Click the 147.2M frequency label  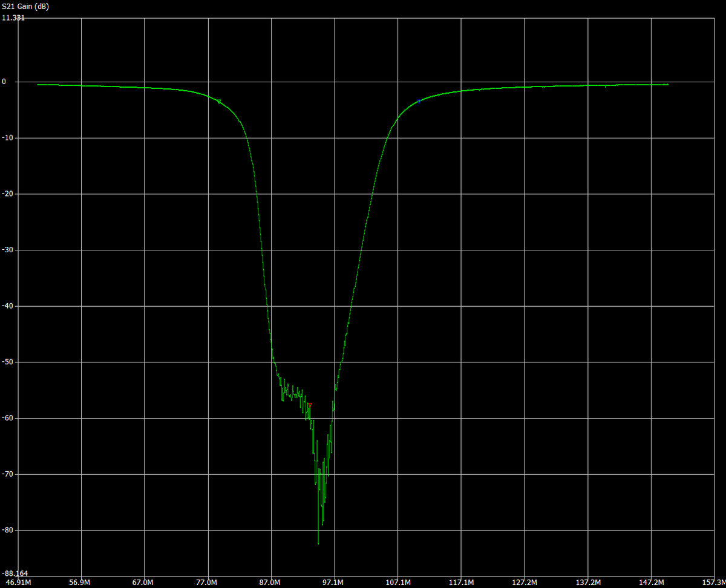pyautogui.click(x=651, y=583)
